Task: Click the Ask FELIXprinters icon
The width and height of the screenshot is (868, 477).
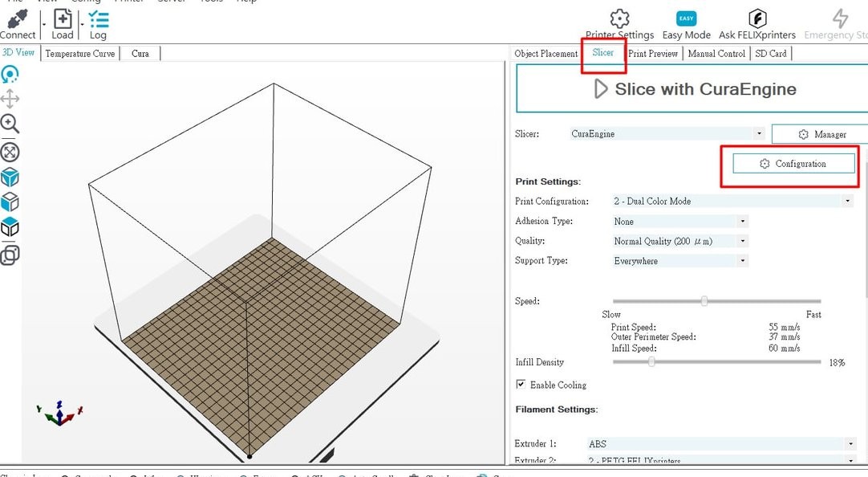Action: point(756,20)
